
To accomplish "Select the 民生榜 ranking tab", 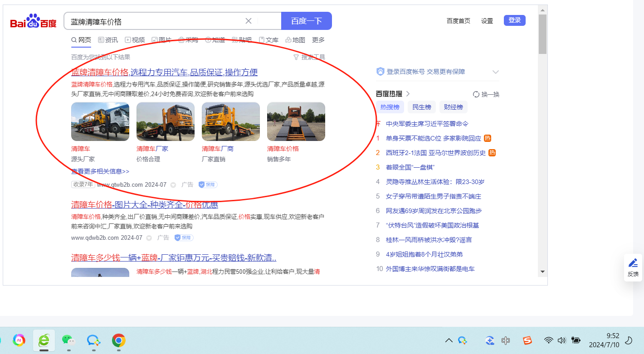I will click(x=422, y=107).
